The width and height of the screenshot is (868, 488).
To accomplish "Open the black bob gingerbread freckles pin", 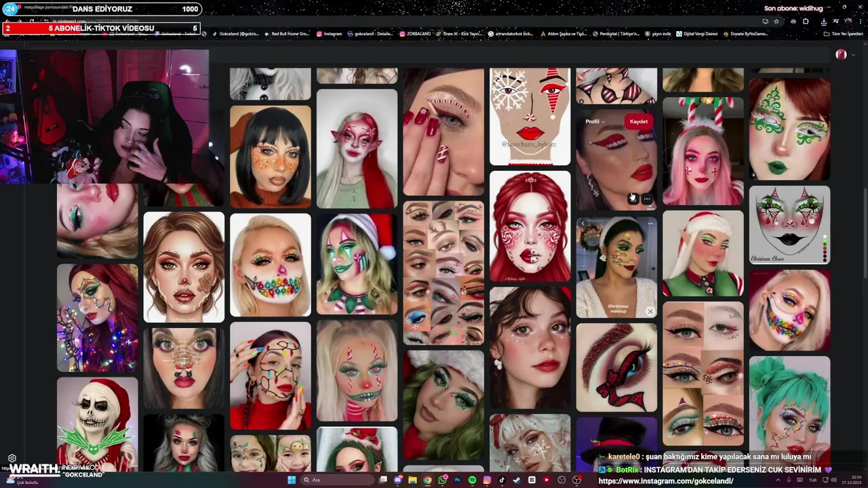I will coord(270,157).
